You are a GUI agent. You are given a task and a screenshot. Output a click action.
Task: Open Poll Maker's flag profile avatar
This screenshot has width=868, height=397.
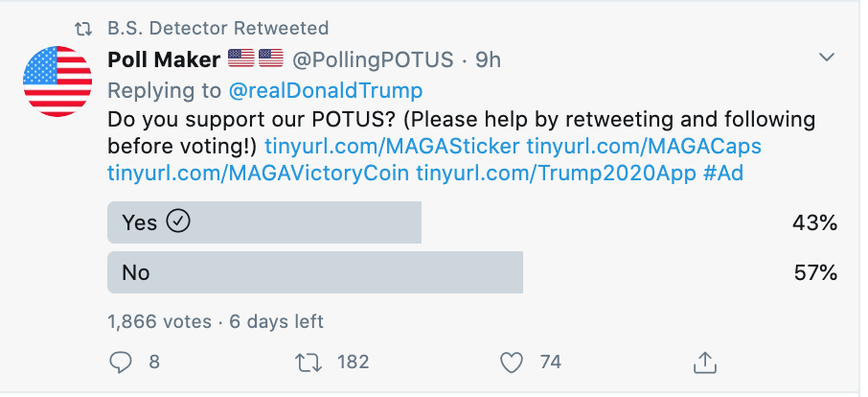[57, 82]
